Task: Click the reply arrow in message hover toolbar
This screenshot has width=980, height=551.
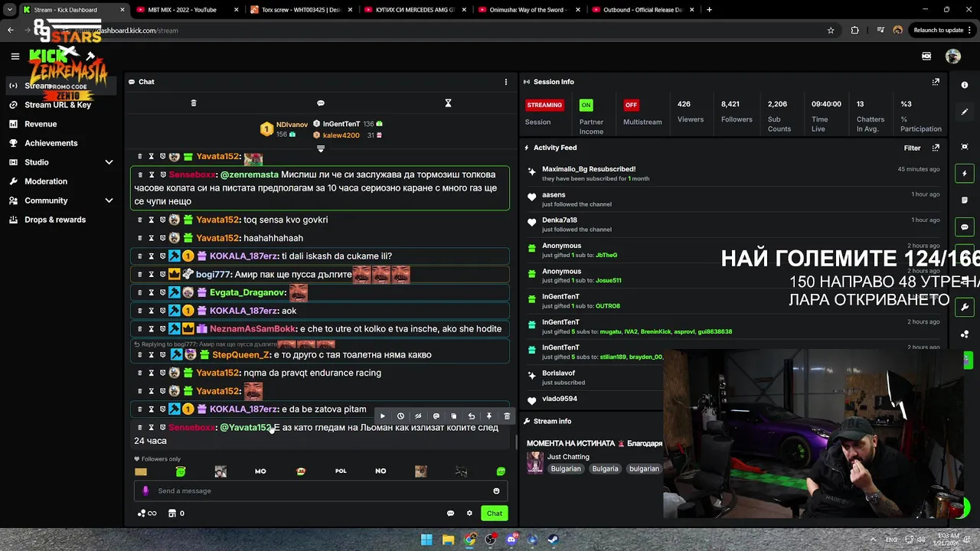Action: 471,416
